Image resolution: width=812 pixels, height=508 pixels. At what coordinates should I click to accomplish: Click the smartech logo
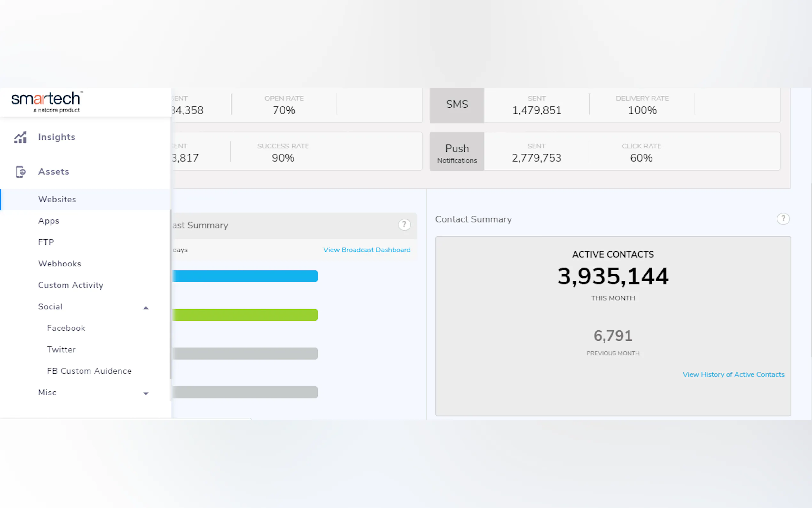point(46,102)
